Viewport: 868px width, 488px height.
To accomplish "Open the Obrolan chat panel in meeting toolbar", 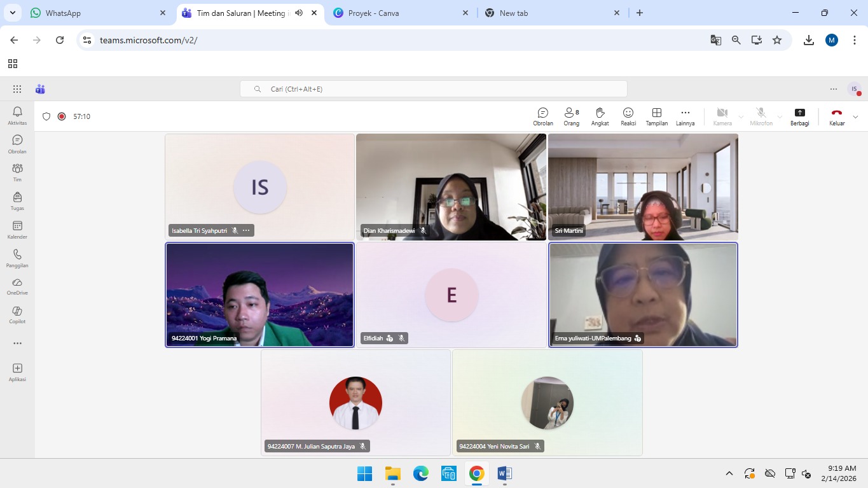I will pos(542,116).
